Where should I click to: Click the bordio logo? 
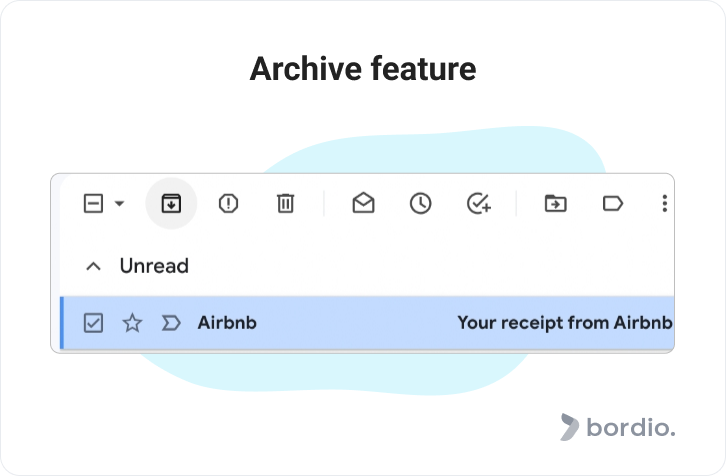(x=618, y=427)
